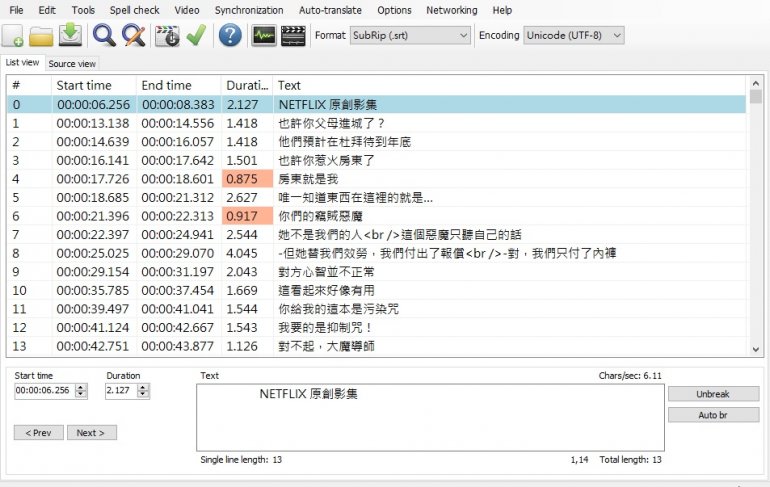Open Visual sync clapperboard-clock icon

[167, 36]
